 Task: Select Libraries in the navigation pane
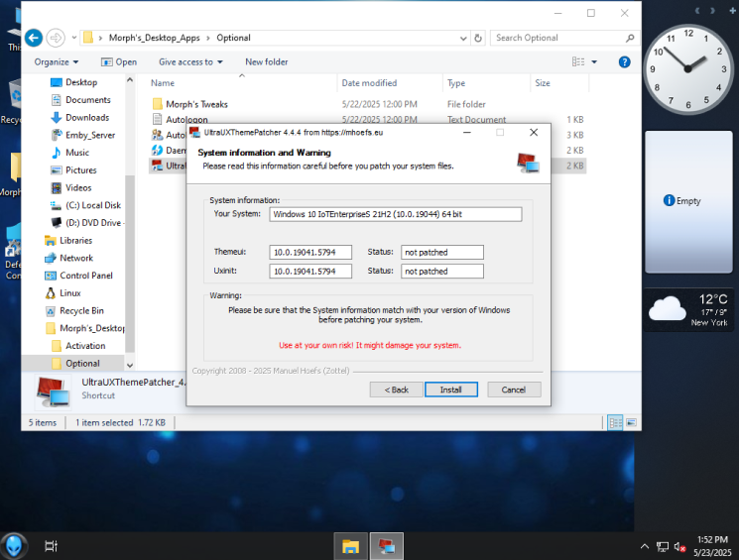[75, 241]
